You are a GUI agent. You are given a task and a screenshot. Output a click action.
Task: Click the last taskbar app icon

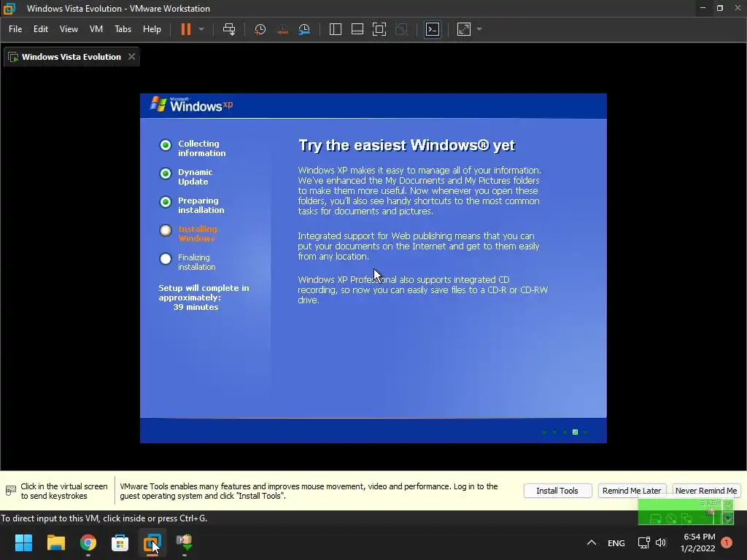point(185,542)
